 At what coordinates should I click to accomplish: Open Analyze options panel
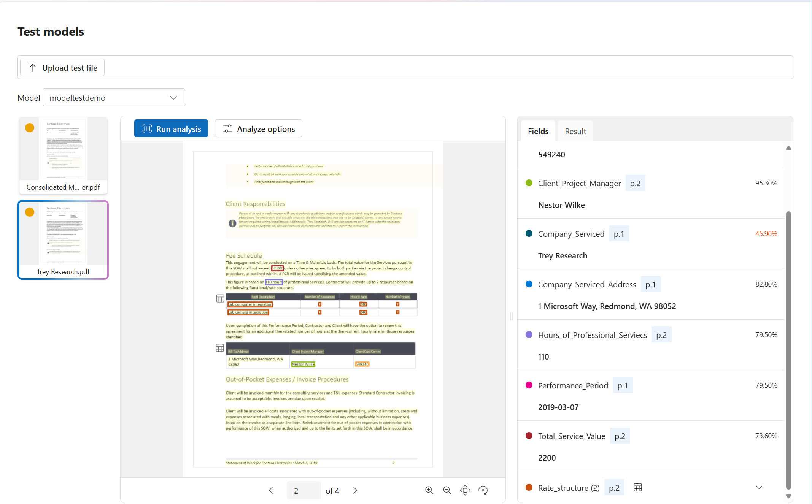point(260,129)
